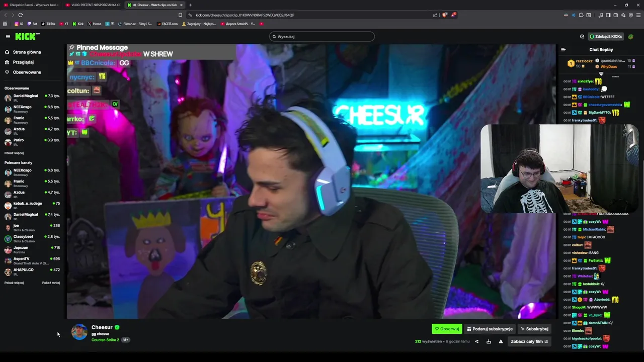Open the AHAPULCO recommended channel
Viewport: 644px width, 362px height.
(x=32, y=271)
